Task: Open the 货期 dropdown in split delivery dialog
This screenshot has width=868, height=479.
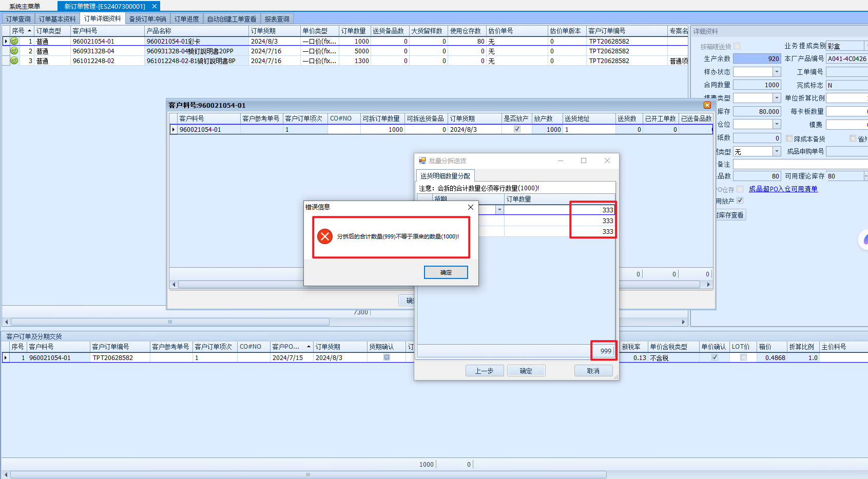Action: pos(499,210)
